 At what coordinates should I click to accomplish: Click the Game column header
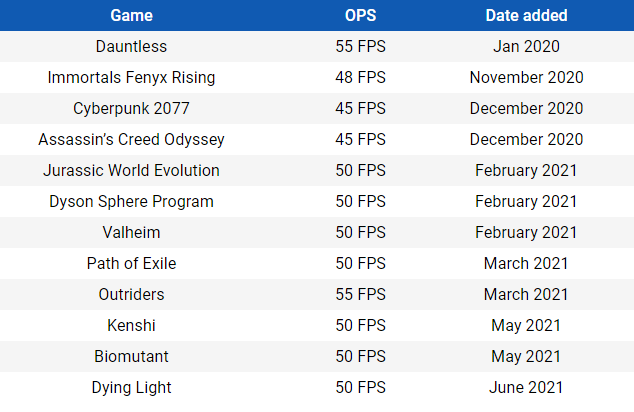131,15
